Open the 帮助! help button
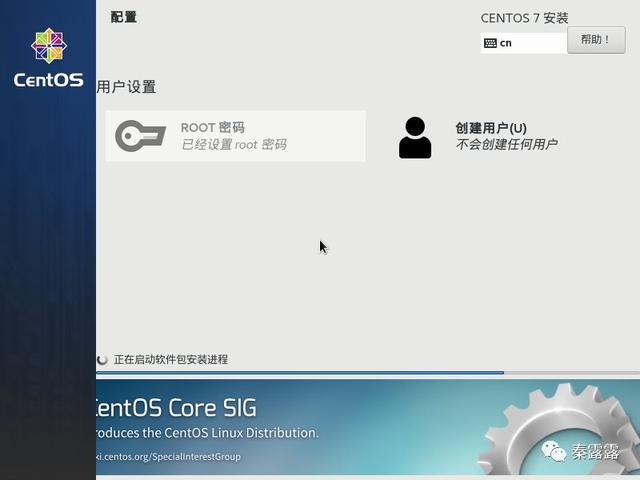This screenshot has width=640, height=480. (x=596, y=40)
